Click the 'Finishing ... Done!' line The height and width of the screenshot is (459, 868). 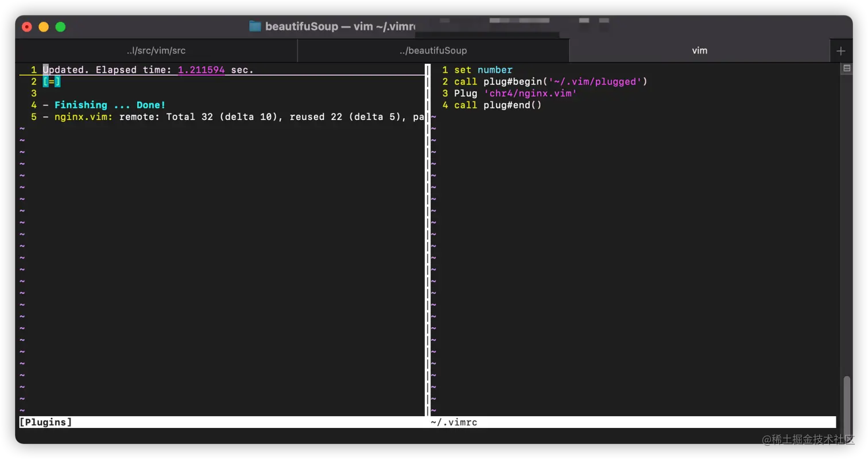[104, 105]
